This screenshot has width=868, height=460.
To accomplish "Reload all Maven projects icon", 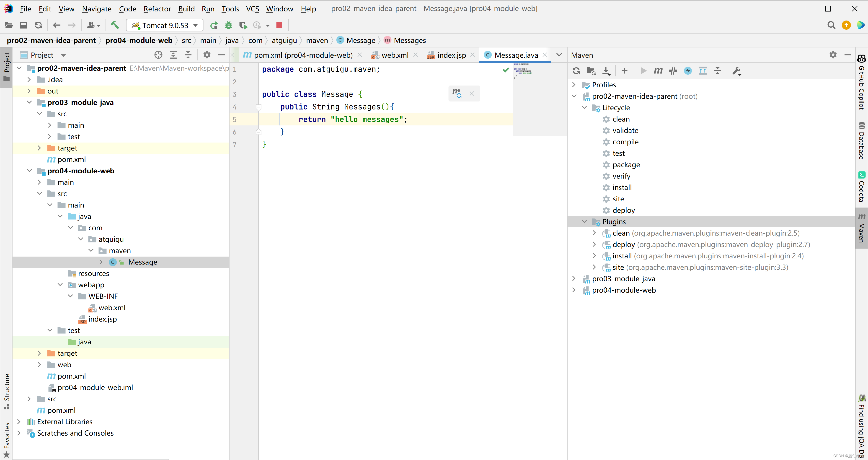I will (576, 71).
